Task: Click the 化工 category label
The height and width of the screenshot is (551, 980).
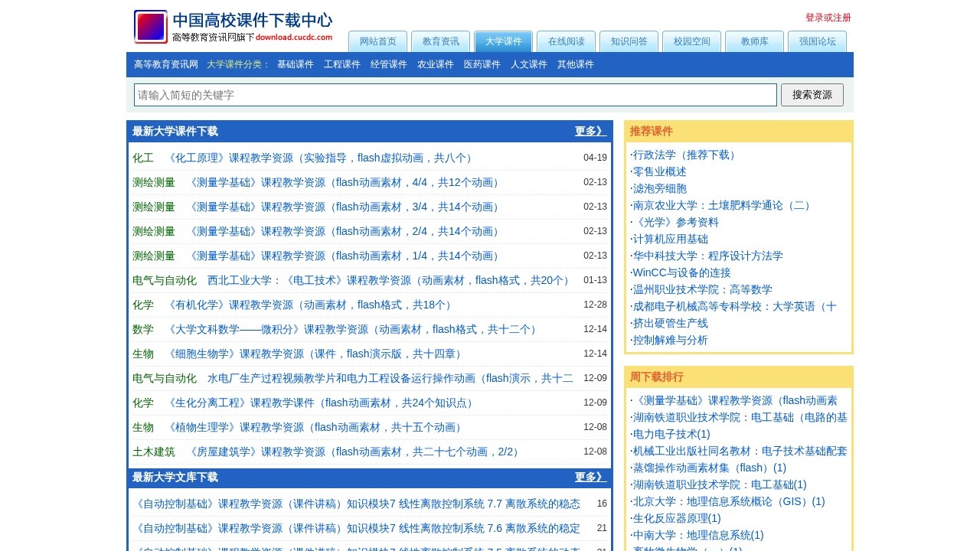Action: click(x=143, y=158)
